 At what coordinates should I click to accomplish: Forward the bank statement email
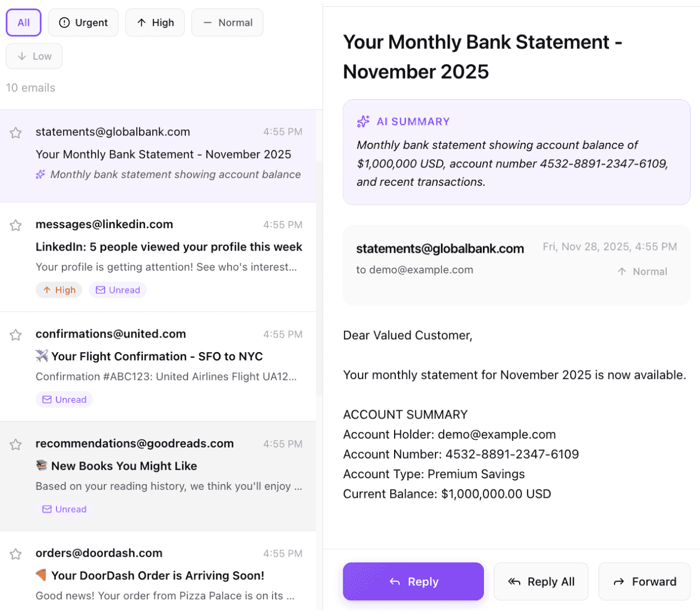(x=644, y=581)
